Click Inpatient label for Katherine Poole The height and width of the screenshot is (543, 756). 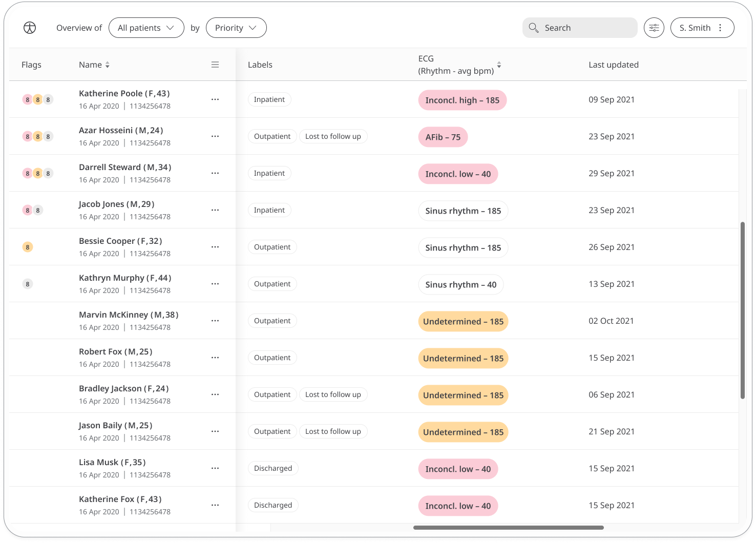click(269, 99)
